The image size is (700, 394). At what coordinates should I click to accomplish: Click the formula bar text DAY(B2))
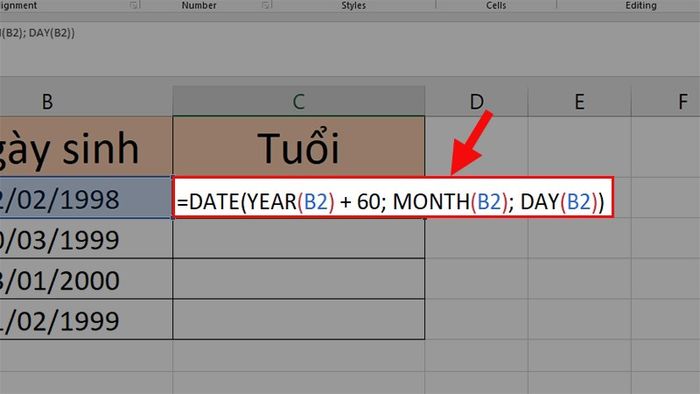[x=52, y=33]
